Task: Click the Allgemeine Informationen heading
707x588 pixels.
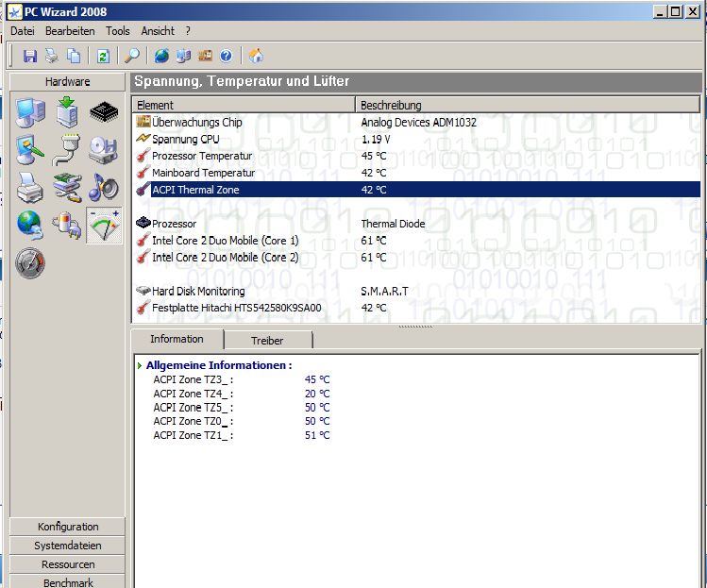Action: click(219, 365)
